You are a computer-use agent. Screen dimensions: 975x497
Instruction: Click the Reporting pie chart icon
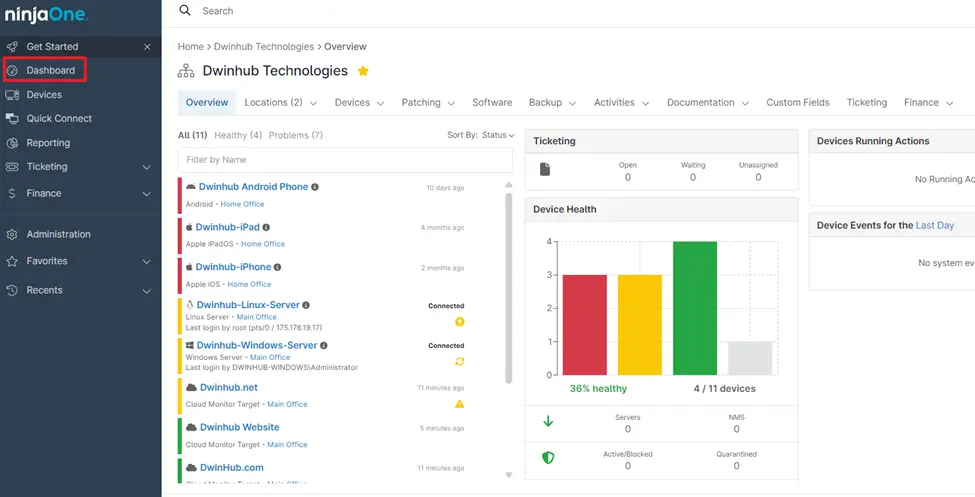click(12, 142)
